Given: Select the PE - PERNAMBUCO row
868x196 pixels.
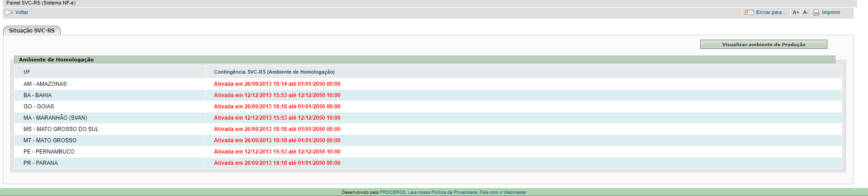Looking at the screenshot, I should 428,152.
